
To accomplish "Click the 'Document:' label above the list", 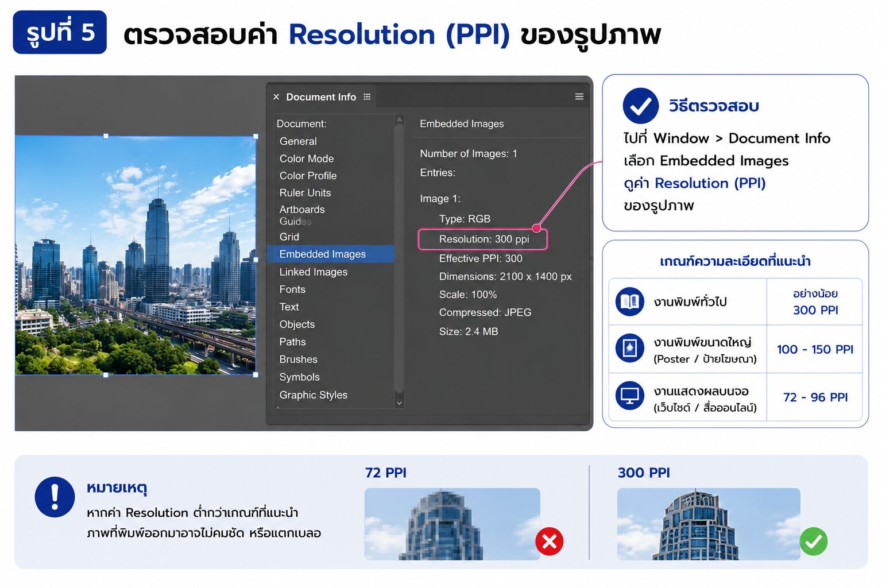I will click(x=301, y=123).
